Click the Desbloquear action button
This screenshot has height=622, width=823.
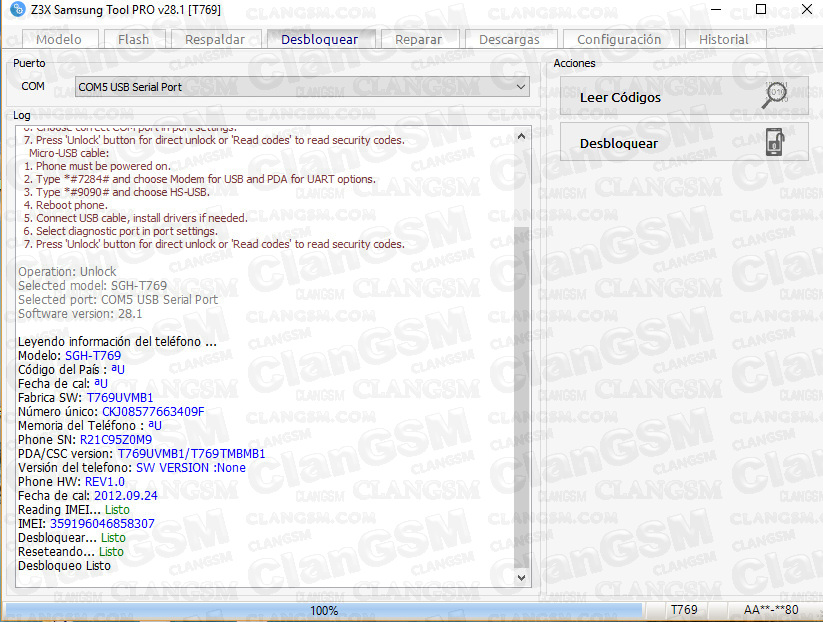pos(684,143)
